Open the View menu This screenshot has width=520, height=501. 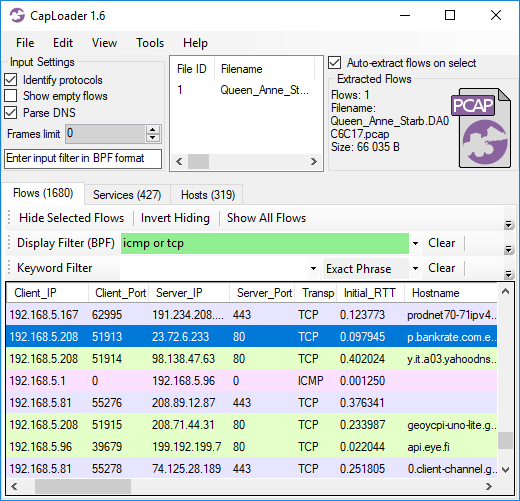104,43
